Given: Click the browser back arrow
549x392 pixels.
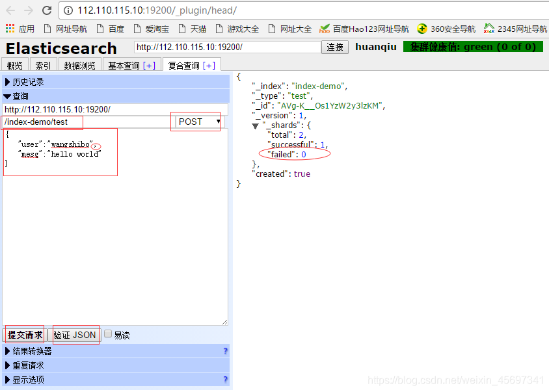Looking at the screenshot, I should click(10, 10).
